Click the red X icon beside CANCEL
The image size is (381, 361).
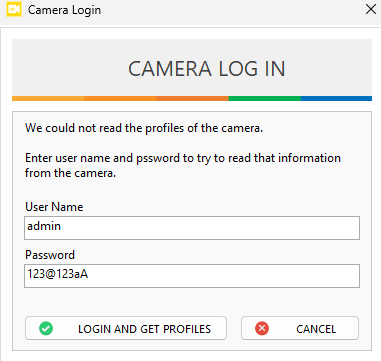(262, 328)
